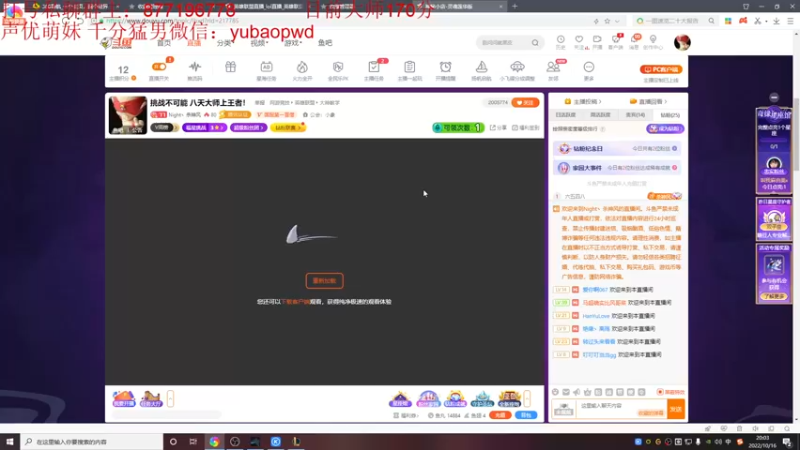Screen dimensions: 800x450
Task: Expand the right gift list arrow below the player
Action: [x=527, y=398]
